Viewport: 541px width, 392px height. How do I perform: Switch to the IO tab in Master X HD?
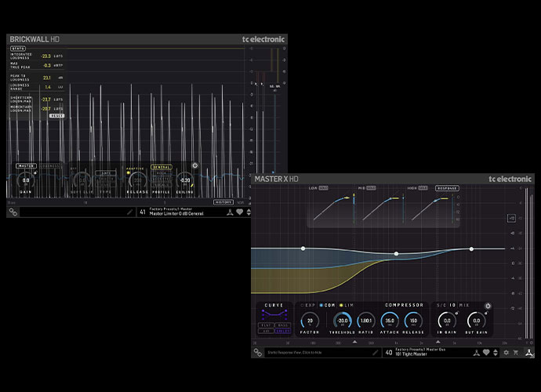point(452,306)
